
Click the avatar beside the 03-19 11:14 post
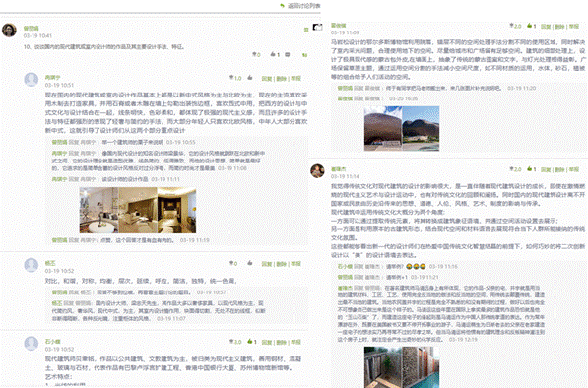coord(317,171)
